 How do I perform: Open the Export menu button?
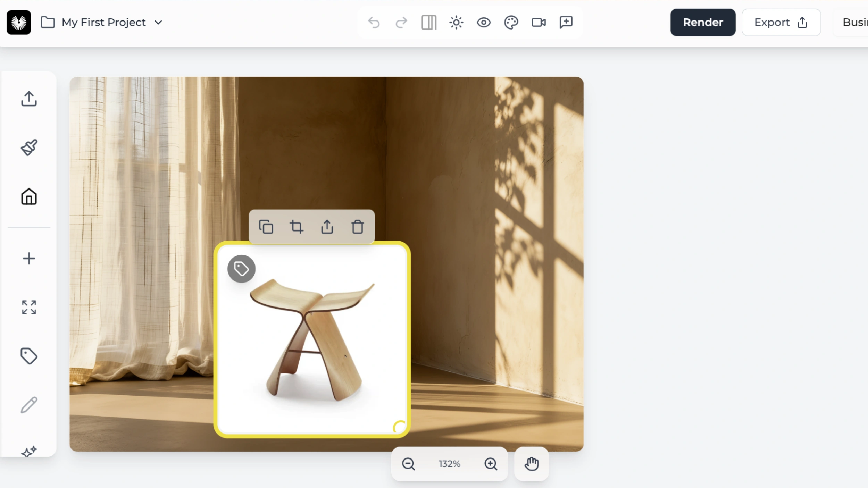[x=781, y=23]
